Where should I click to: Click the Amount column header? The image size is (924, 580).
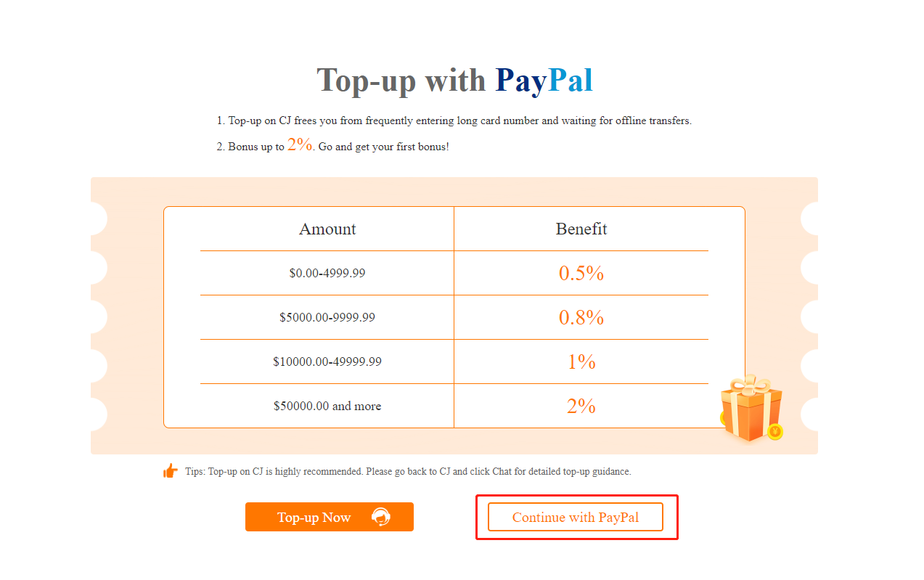(327, 229)
